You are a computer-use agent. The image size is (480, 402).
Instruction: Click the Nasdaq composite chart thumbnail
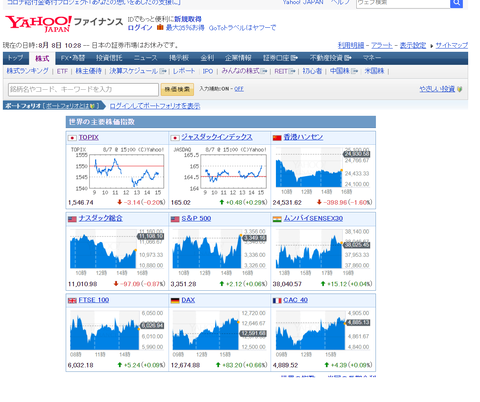click(x=117, y=252)
